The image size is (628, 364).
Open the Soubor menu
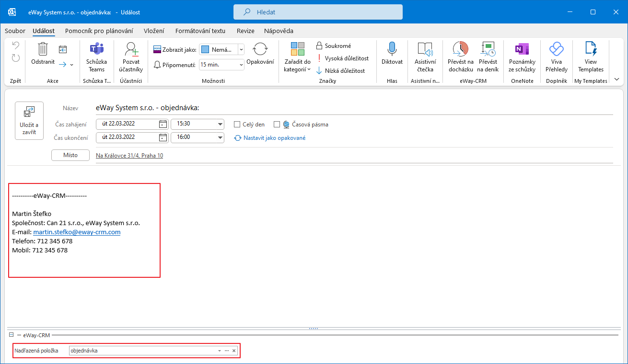tap(15, 31)
